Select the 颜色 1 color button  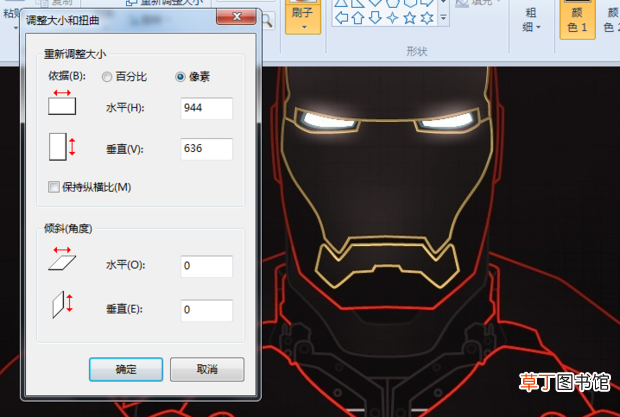click(577, 19)
